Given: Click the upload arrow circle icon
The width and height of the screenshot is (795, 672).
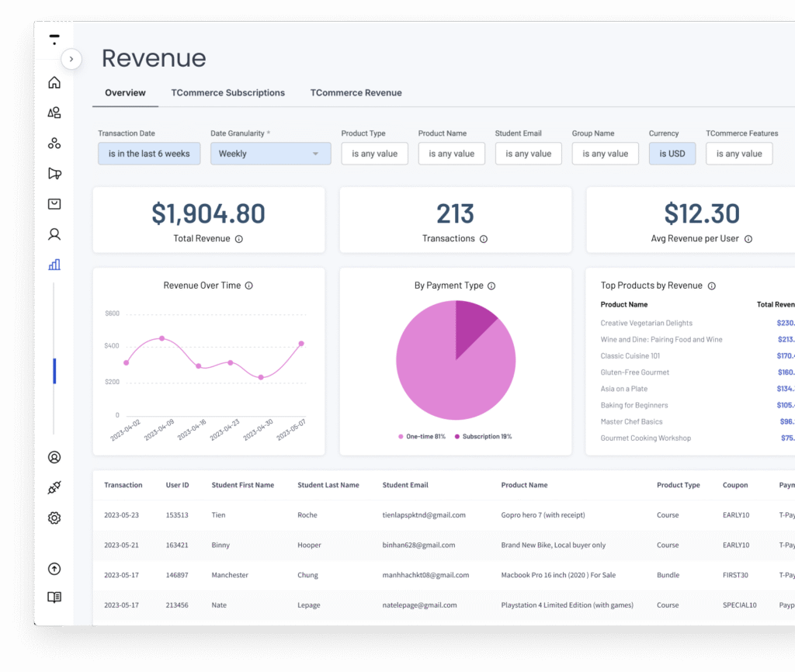Looking at the screenshot, I should [54, 569].
